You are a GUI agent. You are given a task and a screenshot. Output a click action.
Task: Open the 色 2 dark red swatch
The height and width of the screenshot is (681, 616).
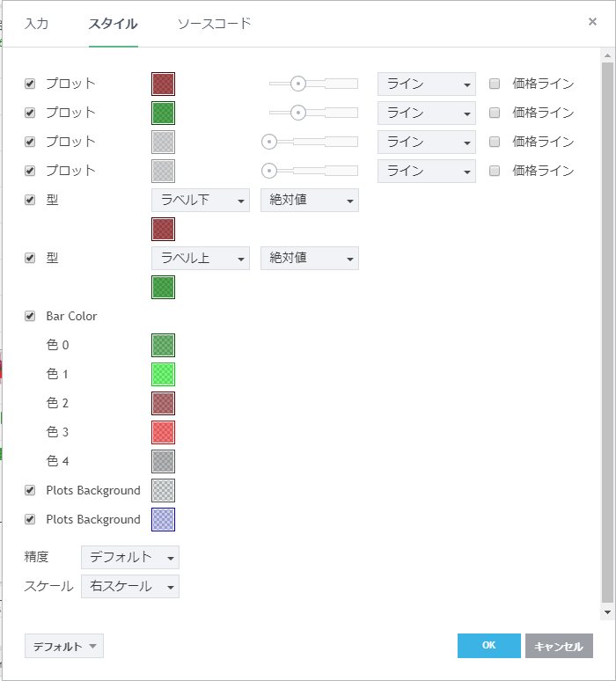click(163, 403)
